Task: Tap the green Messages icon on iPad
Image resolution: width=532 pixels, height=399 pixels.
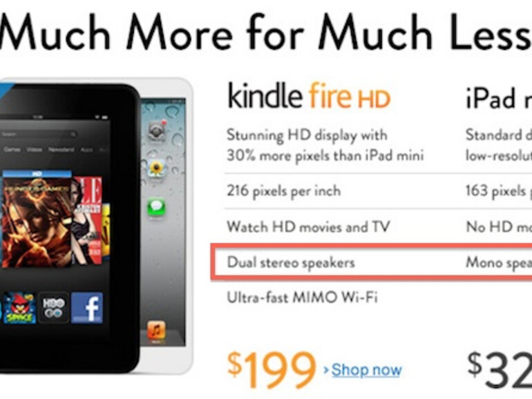Action: click(x=156, y=207)
